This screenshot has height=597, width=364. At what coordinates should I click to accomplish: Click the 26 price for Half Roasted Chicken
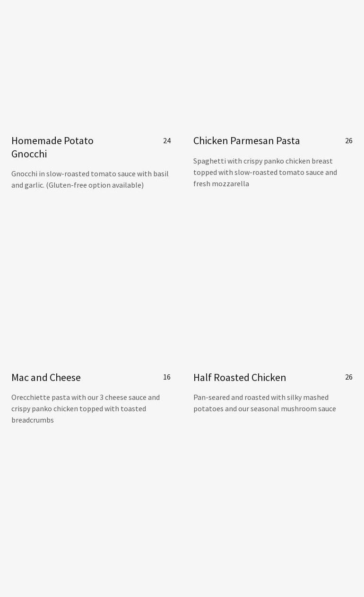[349, 377]
